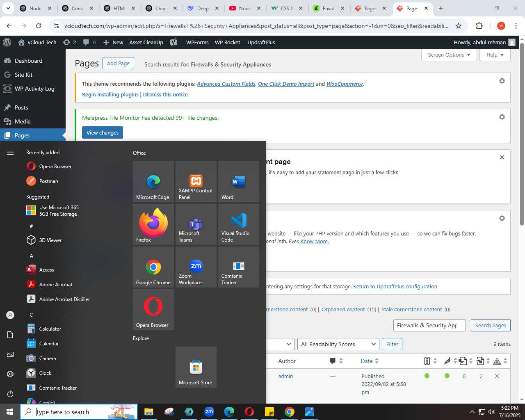
Task: Open WP Activity Log menu item
Action: point(33,89)
